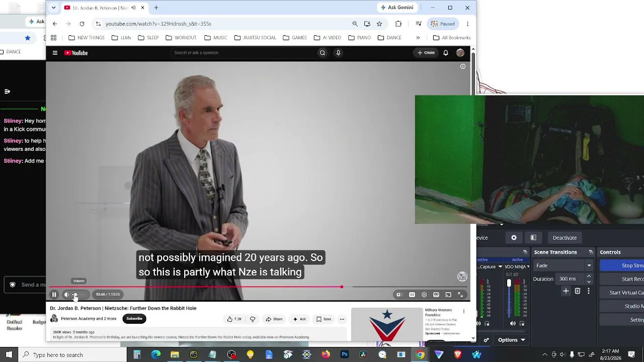Open YouTube notifications bell
Screen dimensions: 644x362
446,53
